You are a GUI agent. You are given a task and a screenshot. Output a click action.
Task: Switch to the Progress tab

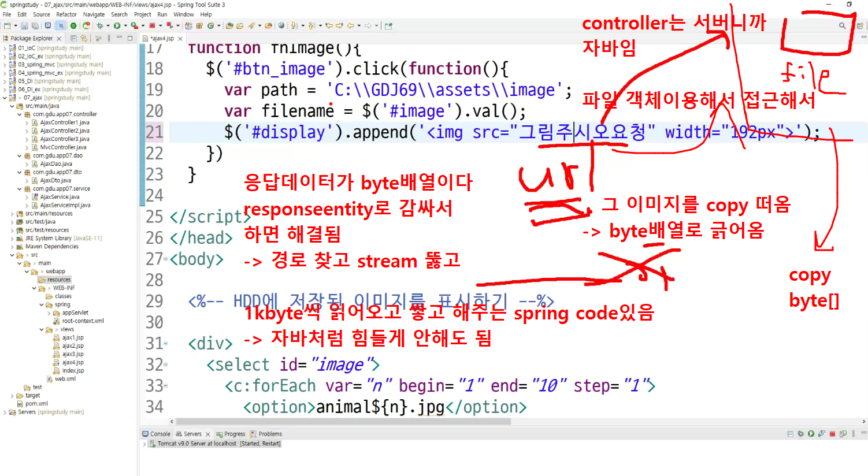pos(231,434)
